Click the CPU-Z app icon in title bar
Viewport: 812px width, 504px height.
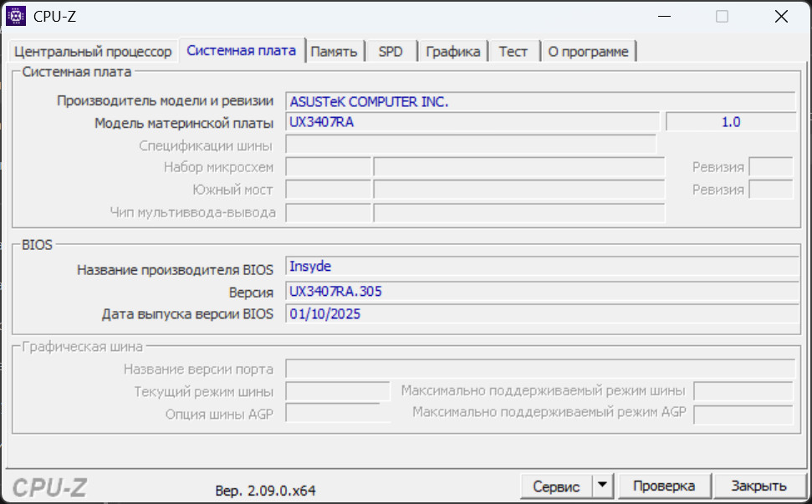pyautogui.click(x=16, y=16)
